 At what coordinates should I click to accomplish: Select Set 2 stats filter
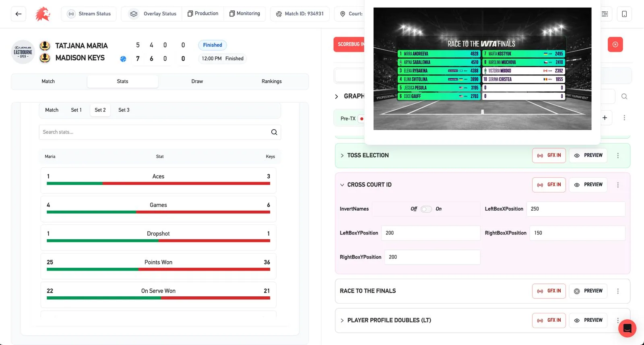(100, 110)
